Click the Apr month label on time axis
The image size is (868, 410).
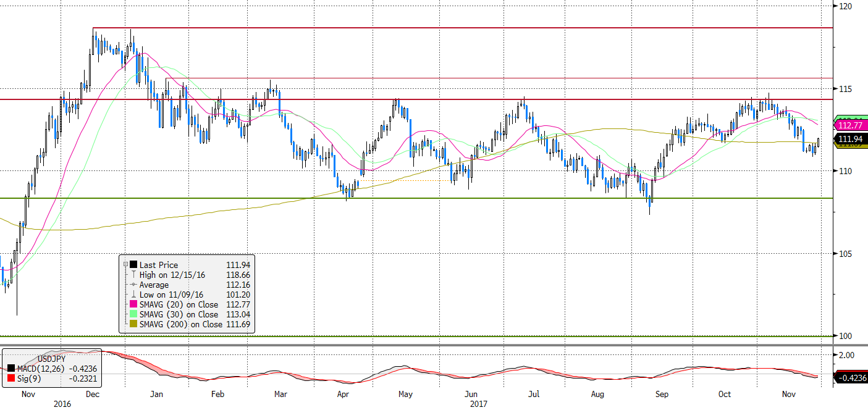pyautogui.click(x=343, y=394)
